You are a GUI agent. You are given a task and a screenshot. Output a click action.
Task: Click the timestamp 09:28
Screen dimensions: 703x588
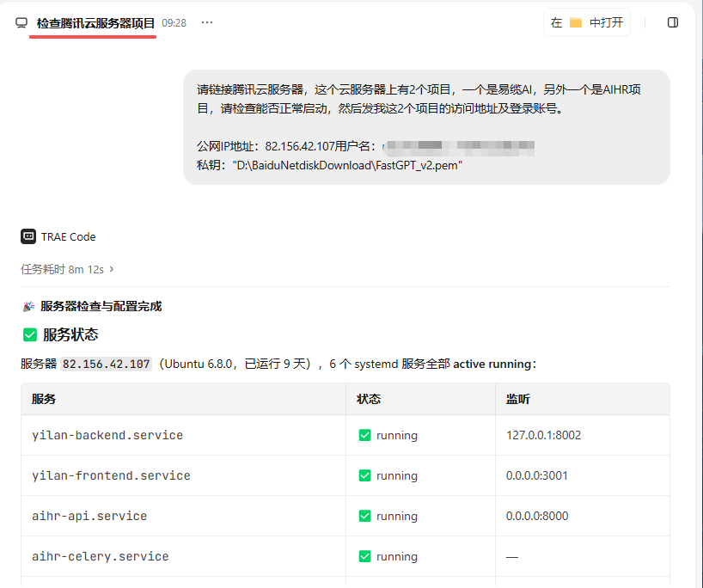(174, 23)
